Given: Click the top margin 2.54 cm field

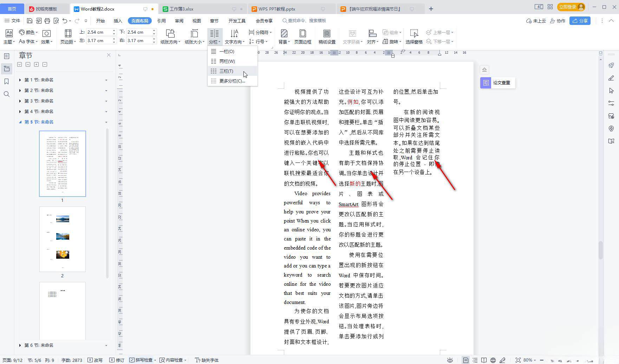Looking at the screenshot, I should [99, 32].
